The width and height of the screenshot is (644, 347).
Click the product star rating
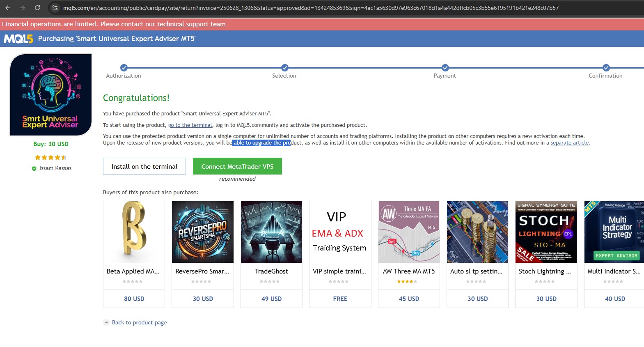tap(50, 157)
